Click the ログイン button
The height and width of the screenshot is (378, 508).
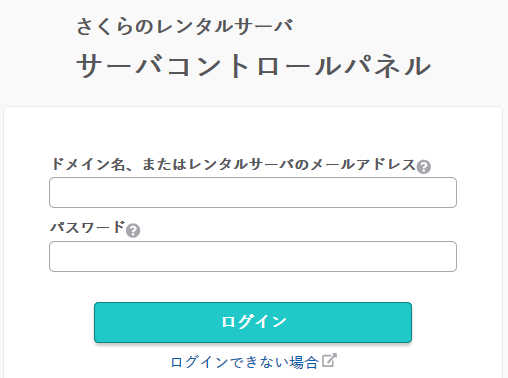pyautogui.click(x=253, y=322)
